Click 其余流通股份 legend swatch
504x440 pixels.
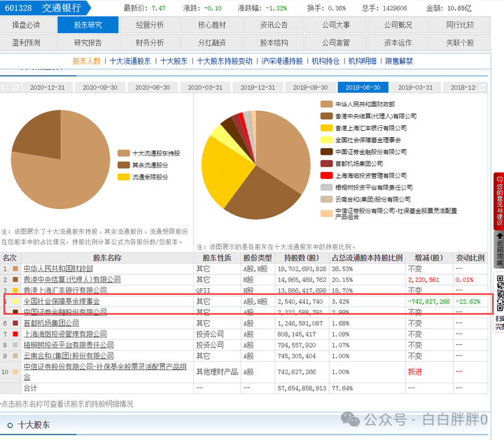[123, 165]
